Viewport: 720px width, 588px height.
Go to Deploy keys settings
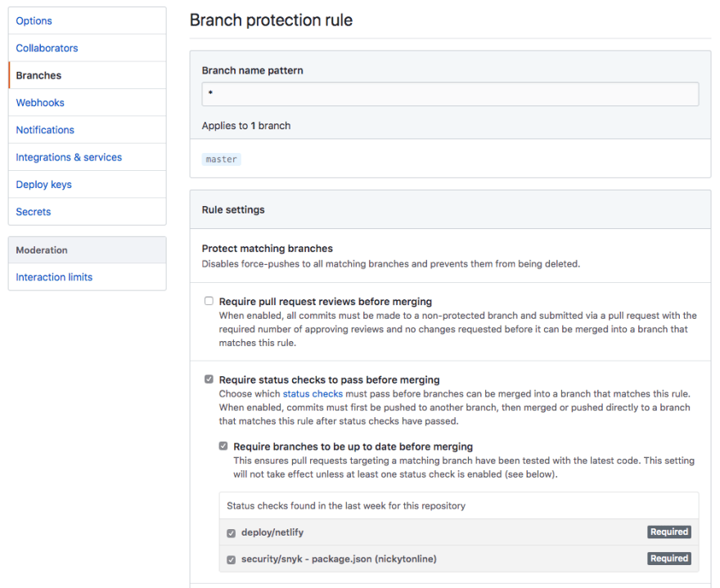[43, 184]
